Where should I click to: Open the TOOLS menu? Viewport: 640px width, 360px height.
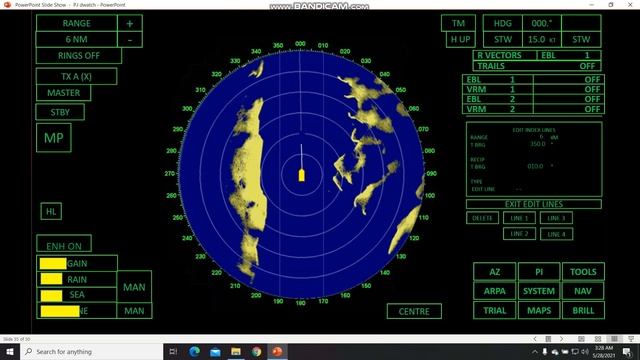coord(583,272)
